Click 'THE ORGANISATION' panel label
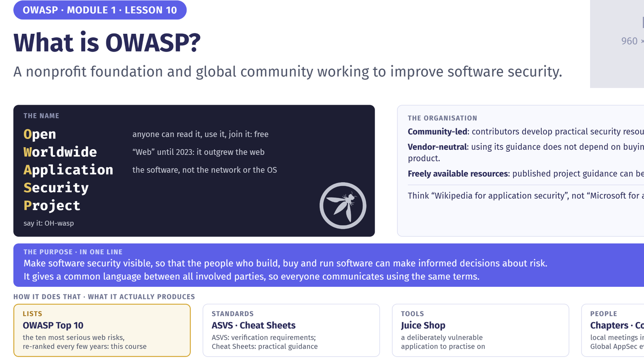 (442, 118)
